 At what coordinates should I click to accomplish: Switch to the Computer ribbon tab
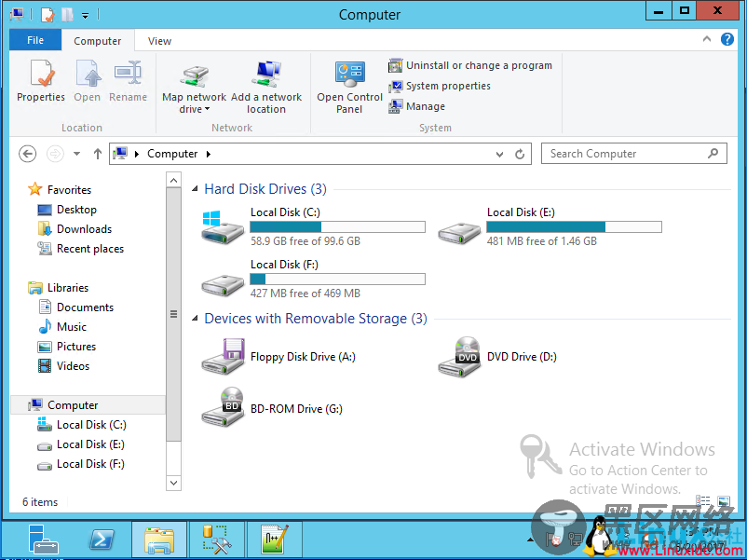point(98,40)
